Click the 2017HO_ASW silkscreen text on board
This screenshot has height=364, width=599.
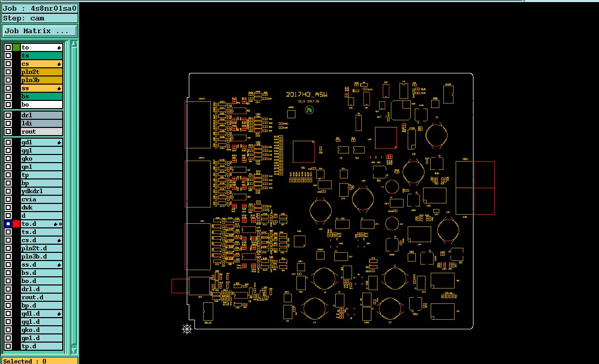pyautogui.click(x=307, y=95)
